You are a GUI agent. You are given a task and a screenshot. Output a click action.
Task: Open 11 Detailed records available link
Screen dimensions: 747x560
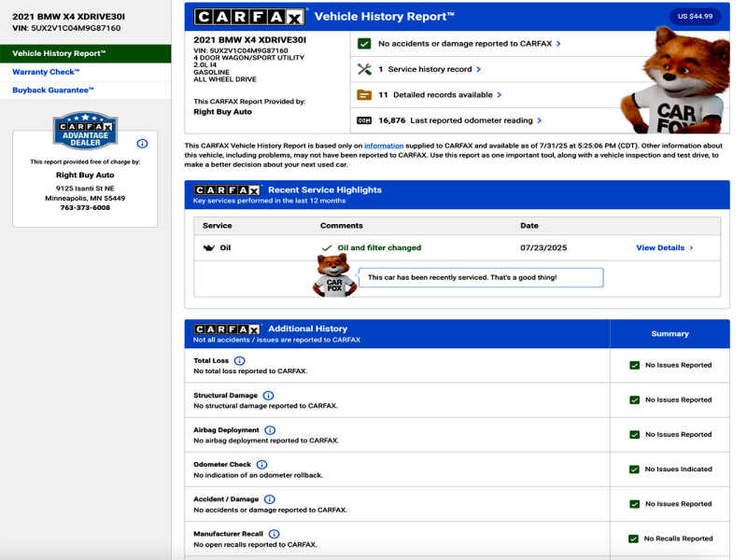[x=435, y=95]
